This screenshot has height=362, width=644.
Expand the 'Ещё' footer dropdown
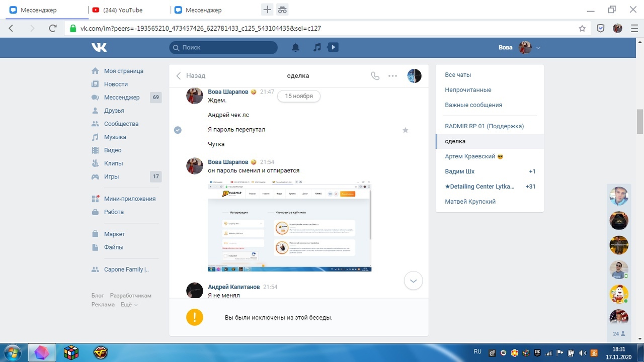129,305
